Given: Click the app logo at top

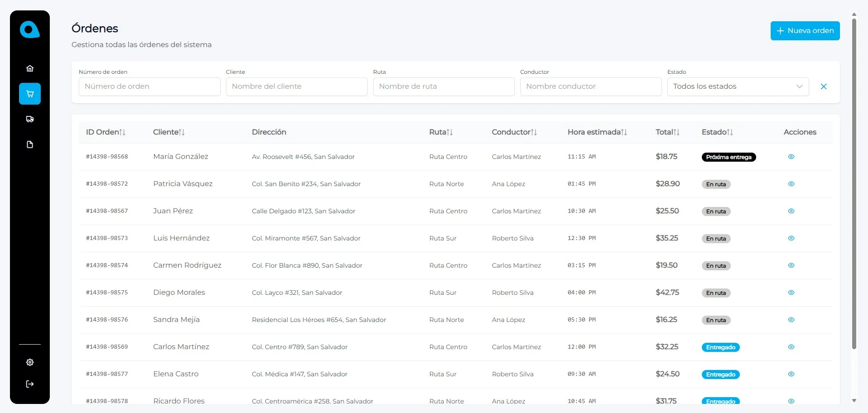Looking at the screenshot, I should (30, 30).
